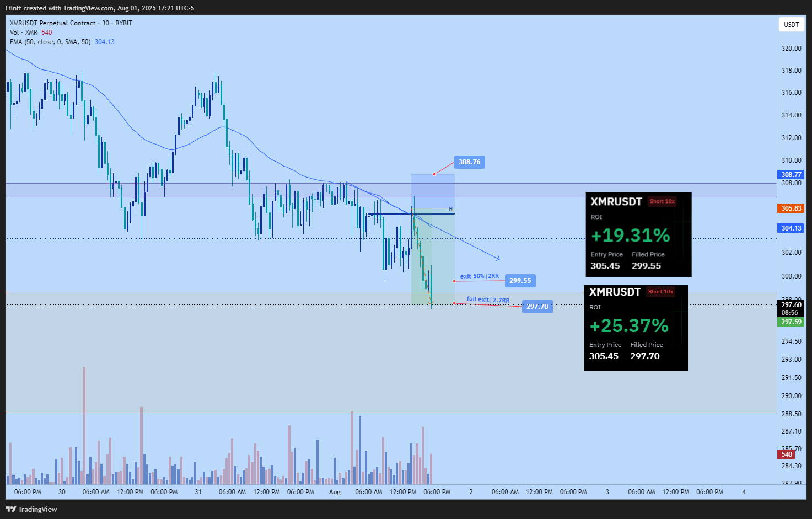Click the black 297.60 current price tag
Image resolution: width=812 pixels, height=519 pixels.
[792, 308]
